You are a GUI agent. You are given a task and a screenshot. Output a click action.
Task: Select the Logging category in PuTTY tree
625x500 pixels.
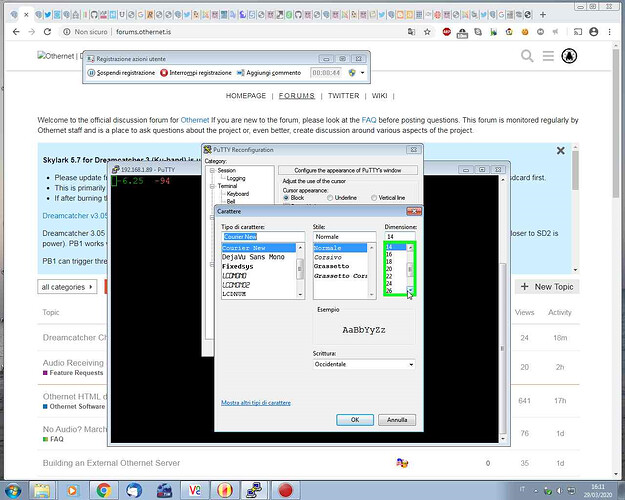pos(236,178)
